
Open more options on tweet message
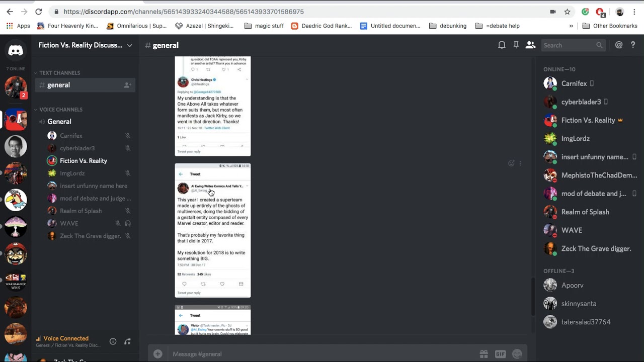[520, 163]
